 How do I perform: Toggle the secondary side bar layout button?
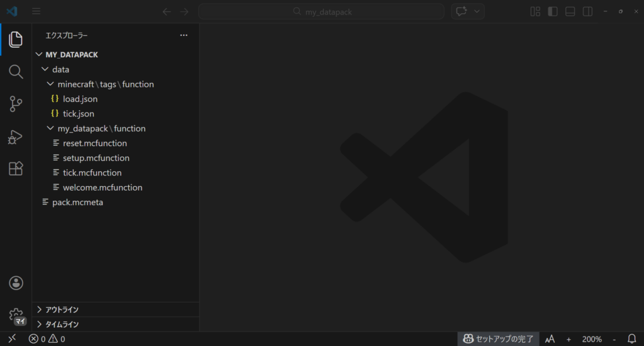[587, 11]
